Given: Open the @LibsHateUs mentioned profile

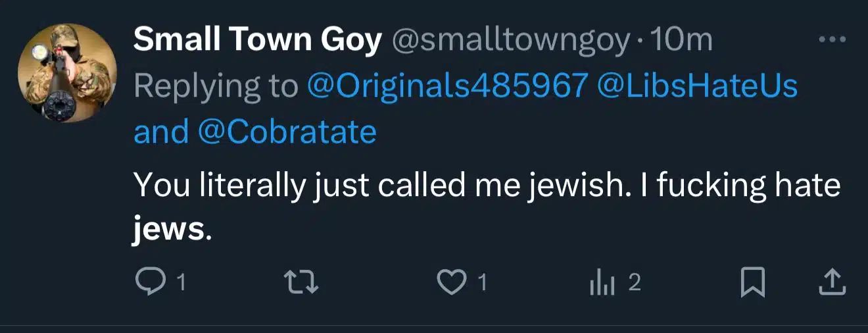Looking at the screenshot, I should (x=696, y=86).
